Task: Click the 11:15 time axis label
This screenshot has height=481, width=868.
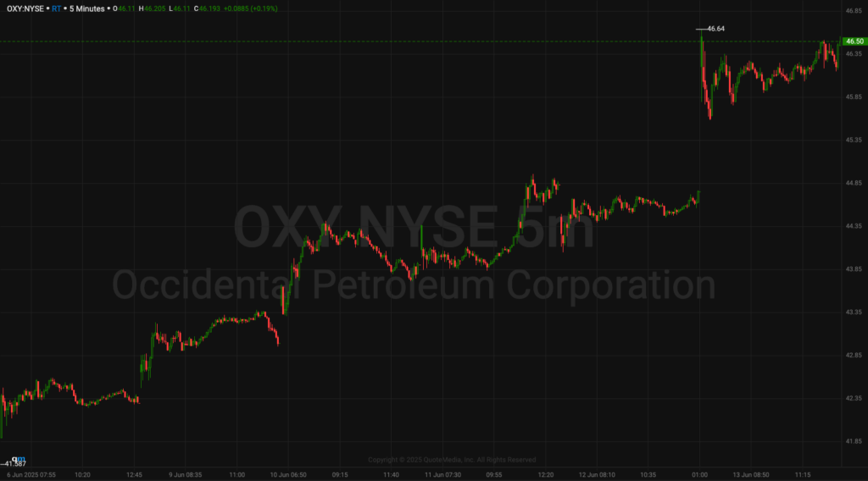Action: (x=803, y=475)
